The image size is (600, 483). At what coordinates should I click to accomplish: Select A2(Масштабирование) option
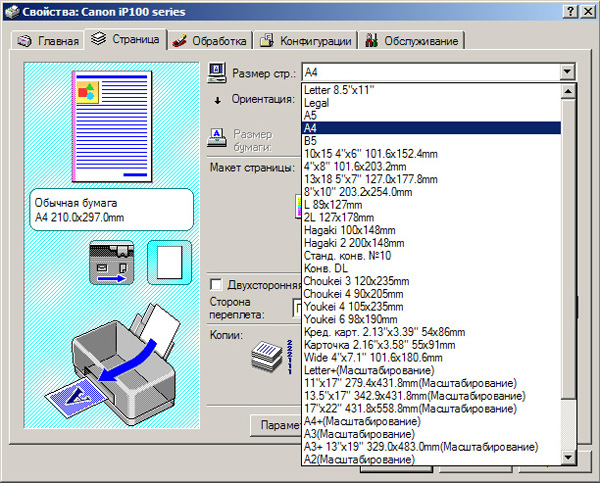pyautogui.click(x=431, y=459)
